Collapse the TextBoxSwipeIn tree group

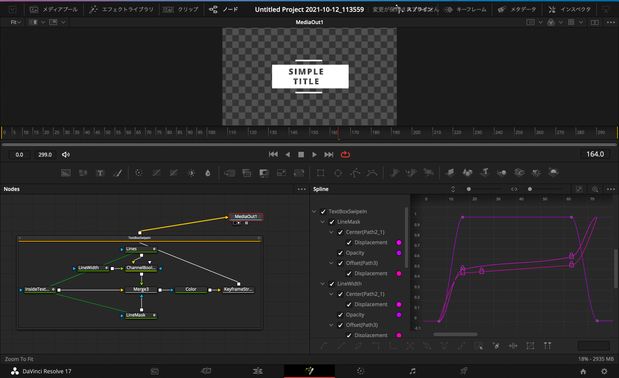314,211
